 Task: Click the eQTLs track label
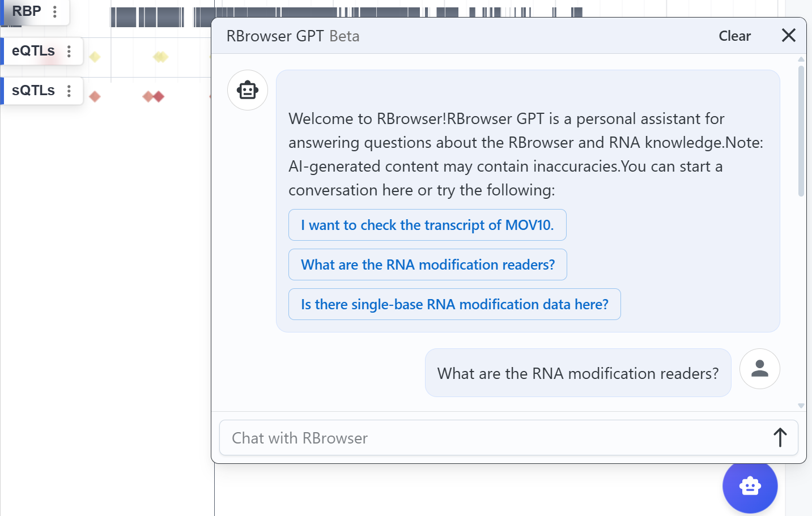click(x=33, y=51)
